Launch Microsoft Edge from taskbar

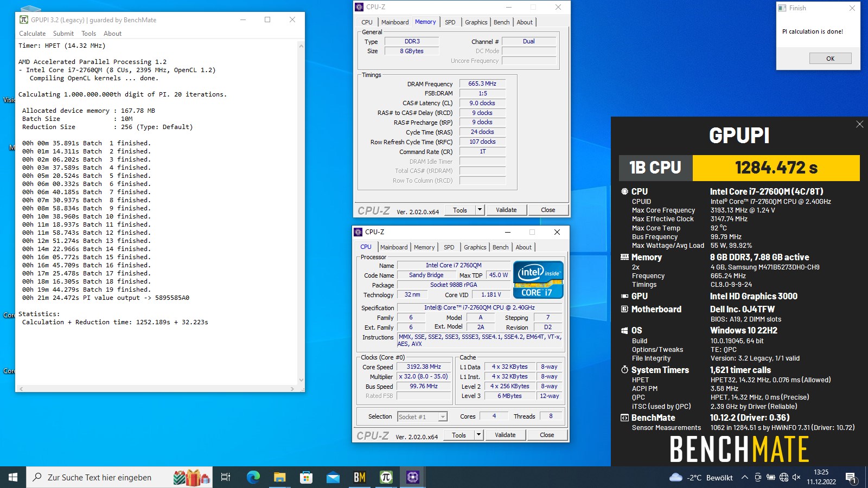click(253, 477)
